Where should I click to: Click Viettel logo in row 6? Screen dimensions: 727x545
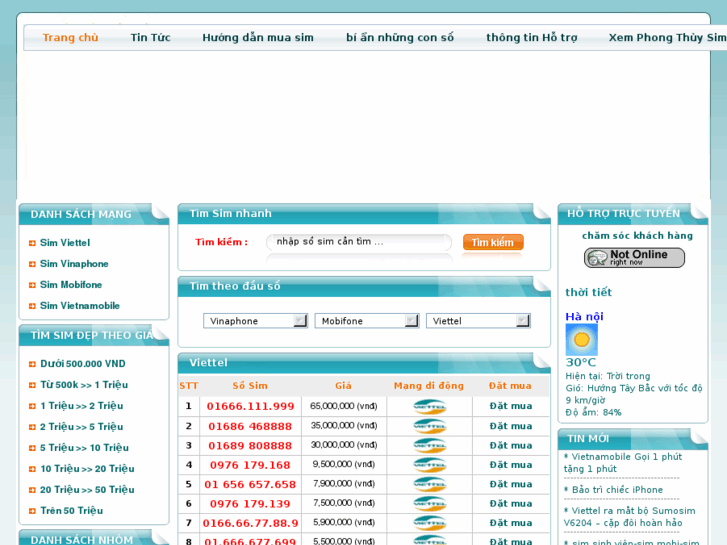coord(430,504)
